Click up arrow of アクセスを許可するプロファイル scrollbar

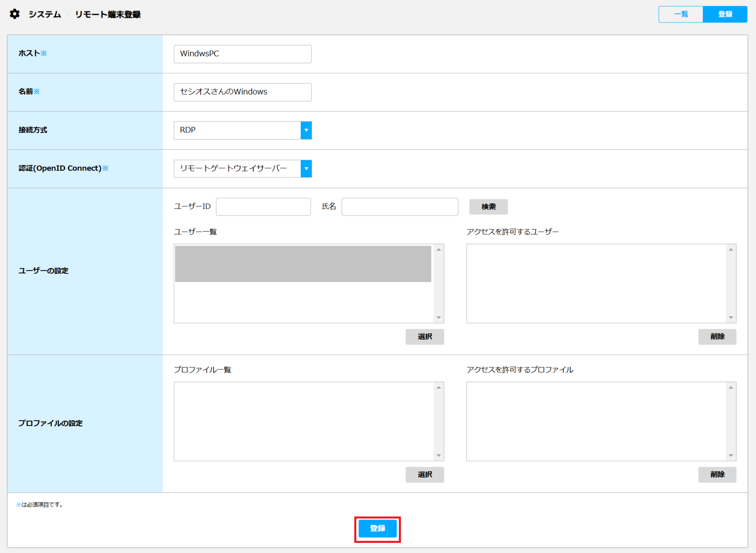click(x=731, y=387)
